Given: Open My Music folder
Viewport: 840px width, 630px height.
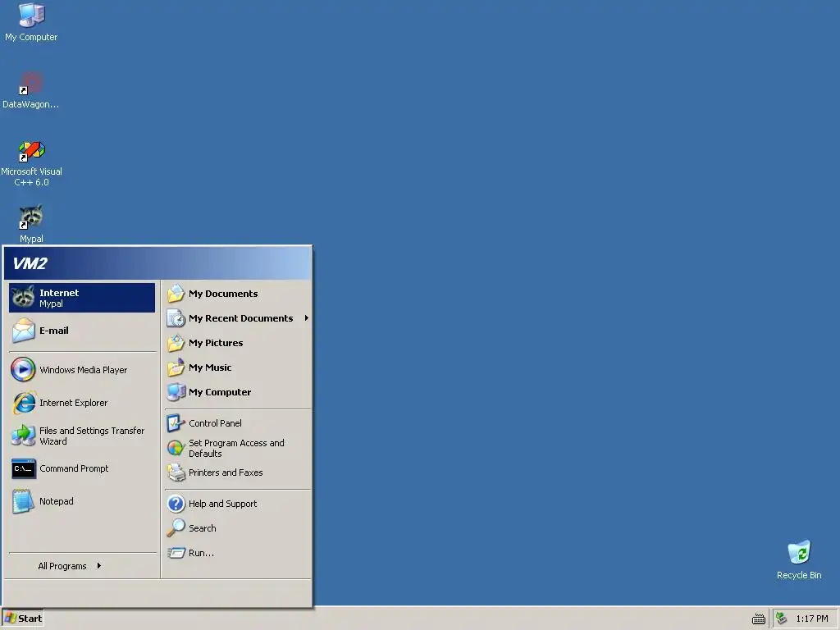Looking at the screenshot, I should pyautogui.click(x=237, y=367).
